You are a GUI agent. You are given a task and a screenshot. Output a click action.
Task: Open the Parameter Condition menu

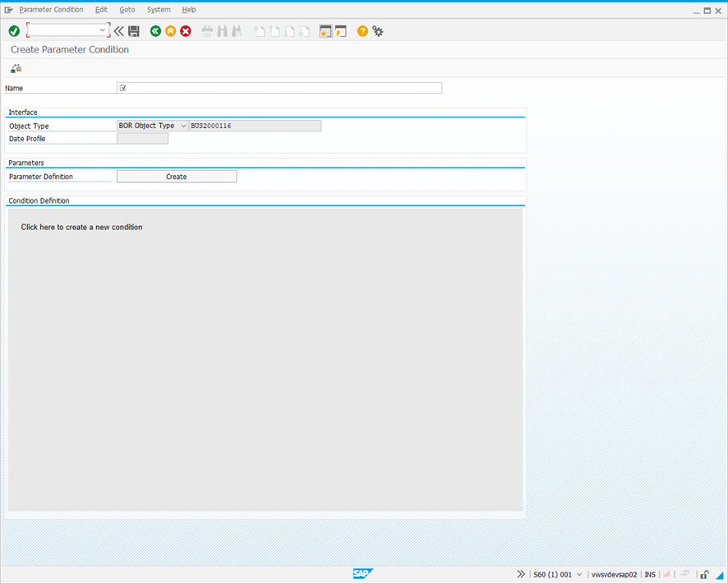tap(51, 10)
